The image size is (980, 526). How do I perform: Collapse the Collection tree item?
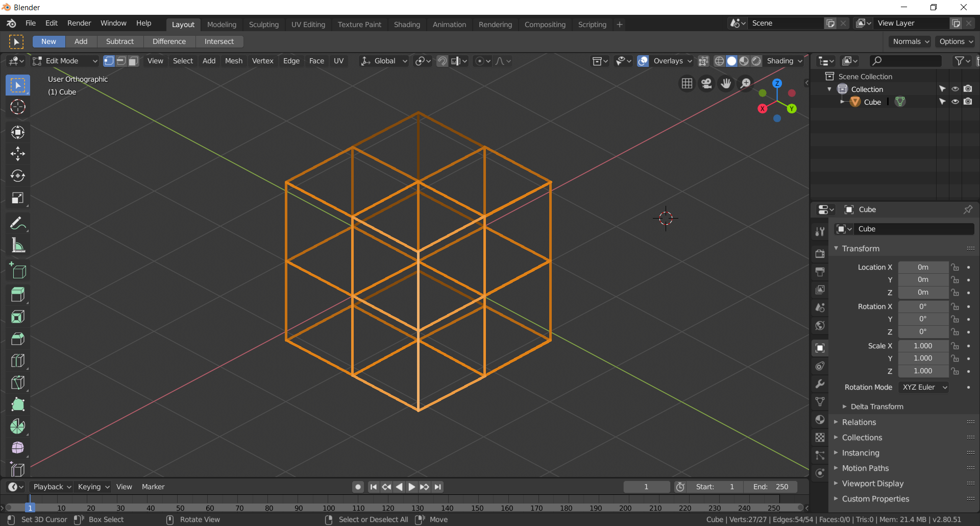pyautogui.click(x=829, y=89)
